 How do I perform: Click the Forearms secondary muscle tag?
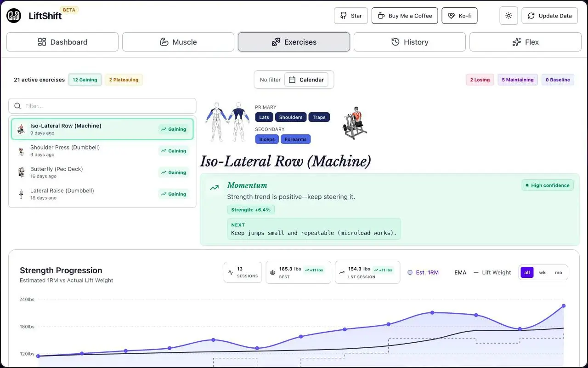tap(296, 139)
